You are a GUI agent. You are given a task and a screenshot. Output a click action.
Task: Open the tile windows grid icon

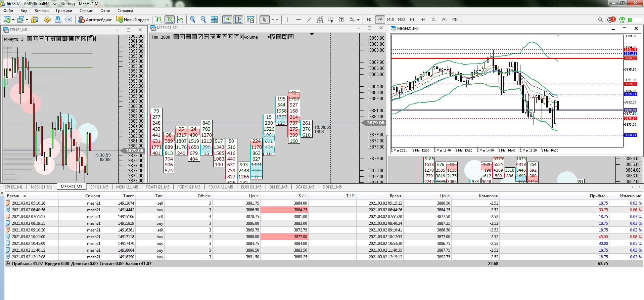(214, 19)
